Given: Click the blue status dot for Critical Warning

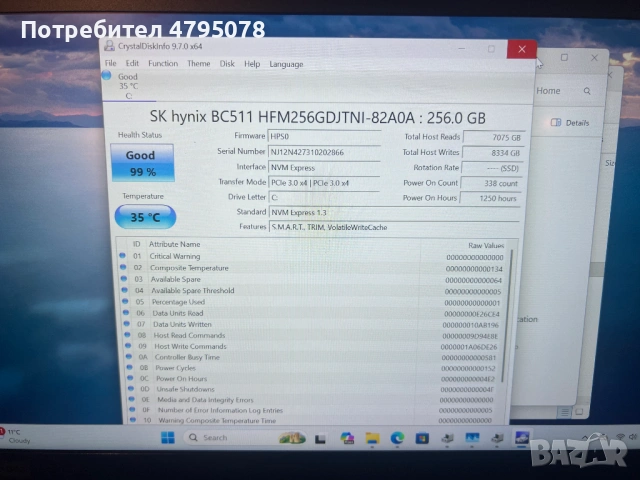Looking at the screenshot, I should tap(122, 256).
